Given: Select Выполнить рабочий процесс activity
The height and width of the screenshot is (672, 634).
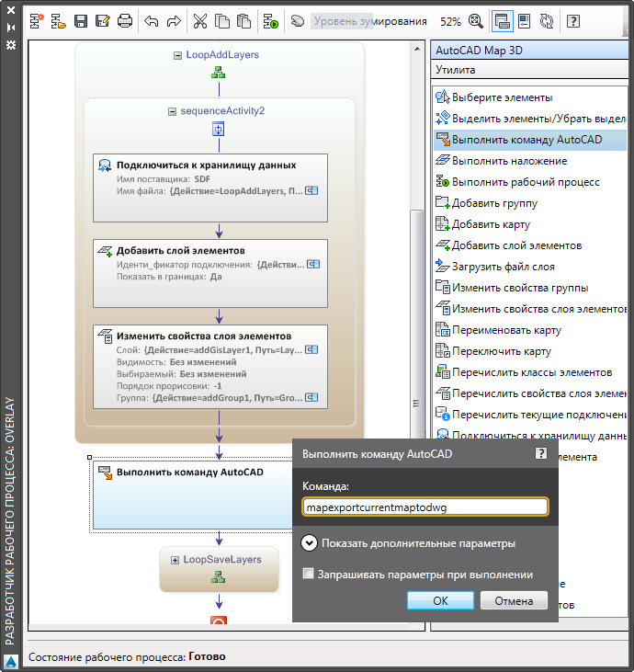Looking at the screenshot, I should pyautogui.click(x=530, y=182).
